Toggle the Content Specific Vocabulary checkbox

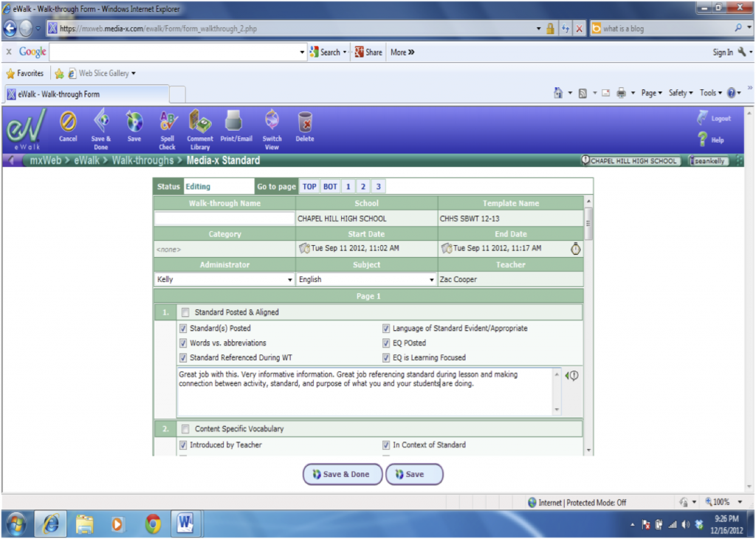click(x=185, y=429)
